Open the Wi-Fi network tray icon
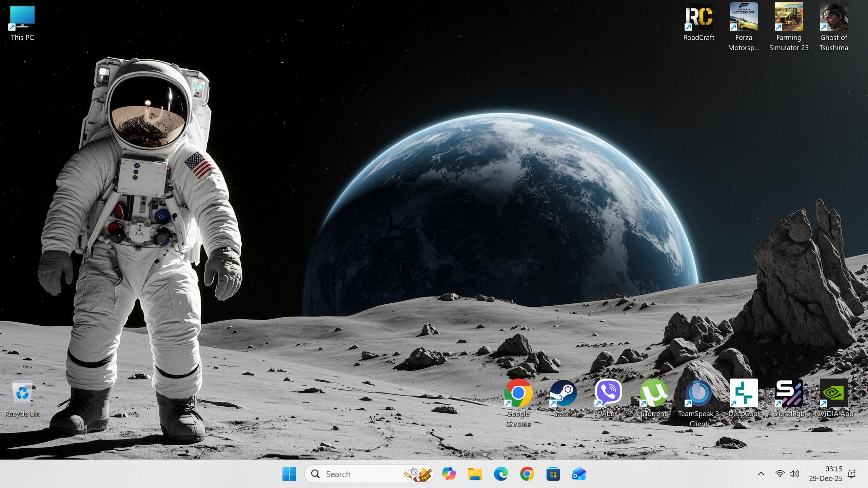This screenshot has height=488, width=868. tap(780, 474)
